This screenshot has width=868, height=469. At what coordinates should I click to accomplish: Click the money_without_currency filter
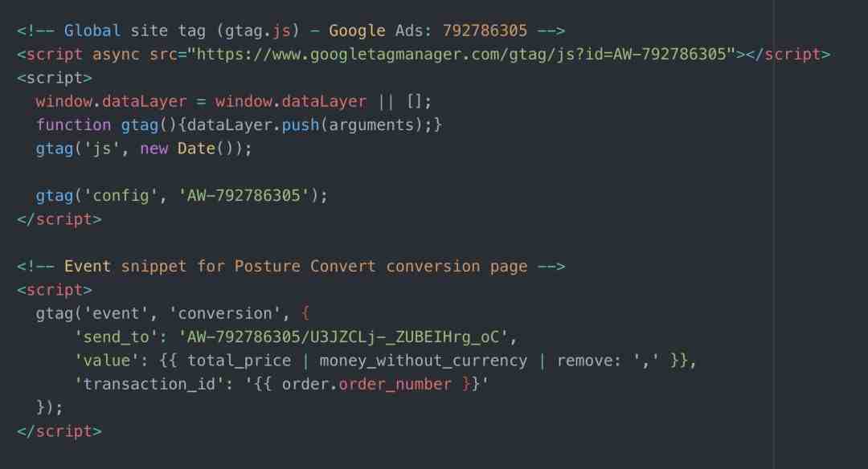click(x=424, y=361)
